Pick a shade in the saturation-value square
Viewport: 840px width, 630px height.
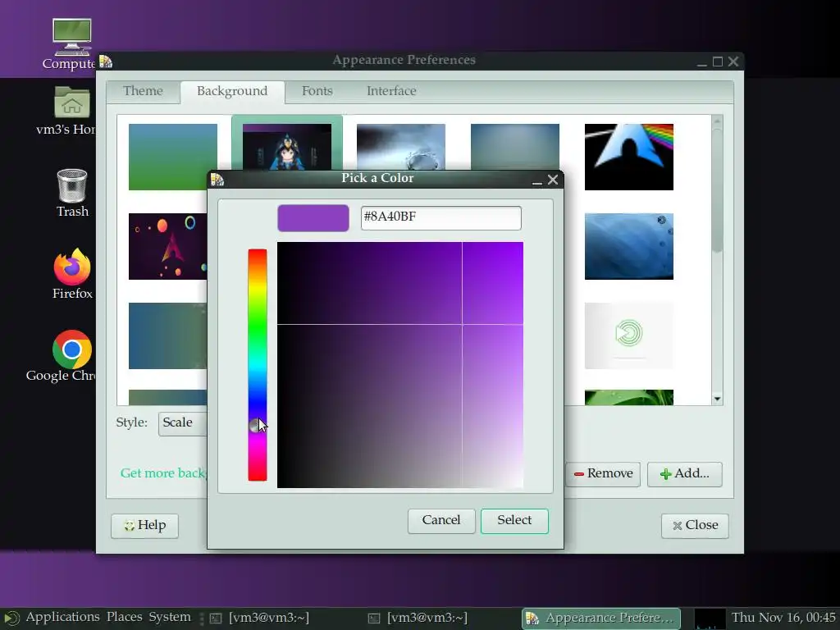pos(400,365)
